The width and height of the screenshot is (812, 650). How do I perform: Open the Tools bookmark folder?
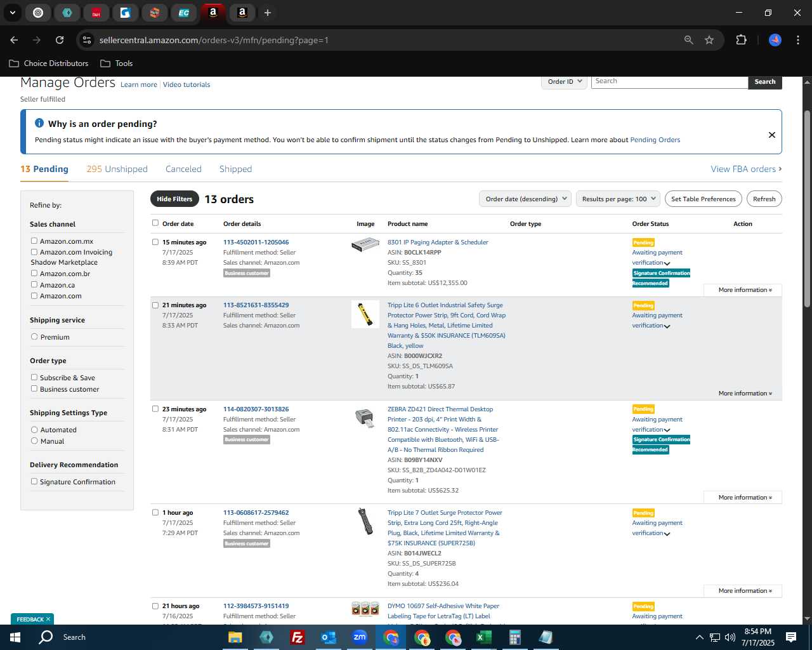[x=117, y=63]
